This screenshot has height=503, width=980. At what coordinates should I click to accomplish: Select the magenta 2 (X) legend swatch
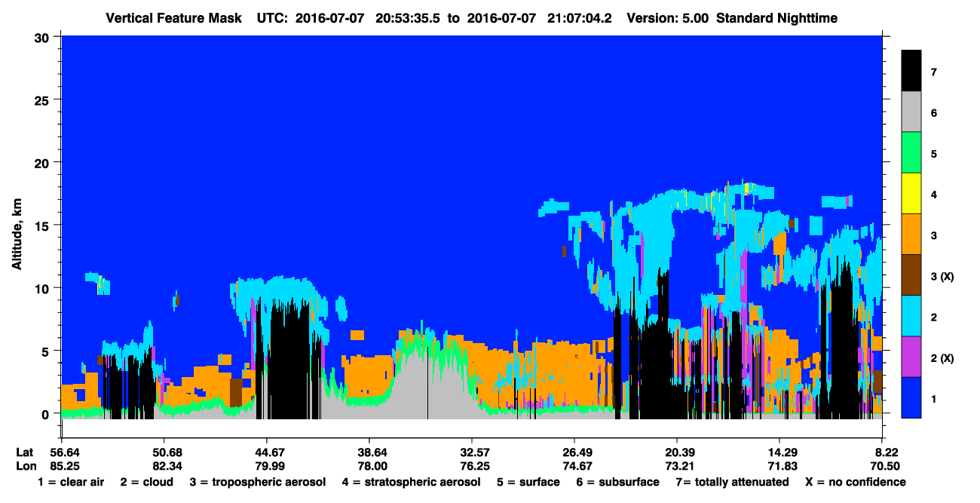[x=911, y=357]
